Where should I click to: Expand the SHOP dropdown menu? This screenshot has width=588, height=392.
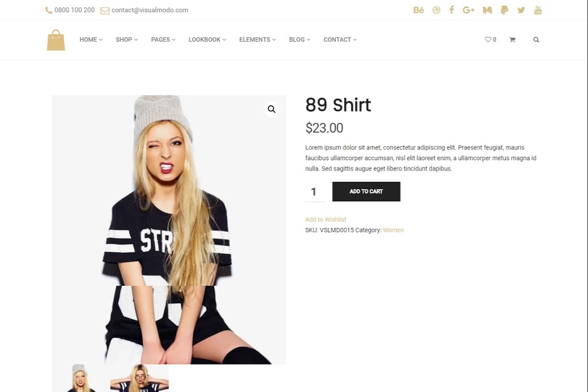pyautogui.click(x=127, y=40)
